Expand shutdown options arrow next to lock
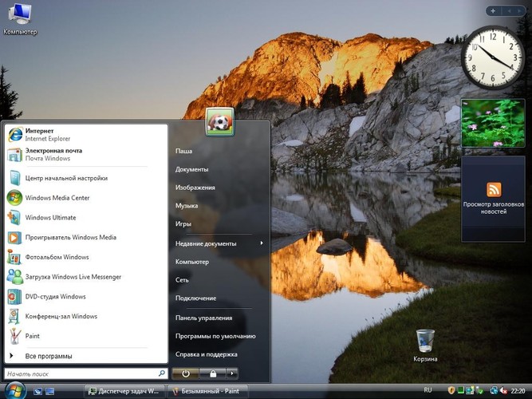 point(232,373)
